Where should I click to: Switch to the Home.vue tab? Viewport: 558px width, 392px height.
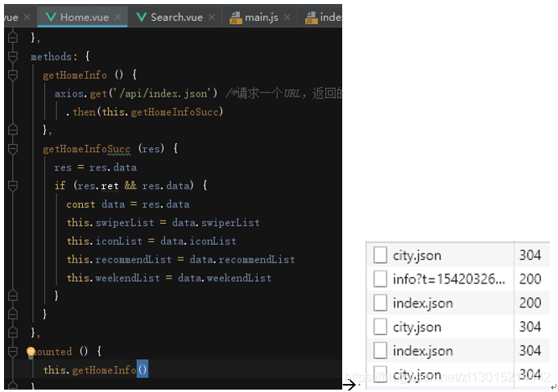click(85, 17)
